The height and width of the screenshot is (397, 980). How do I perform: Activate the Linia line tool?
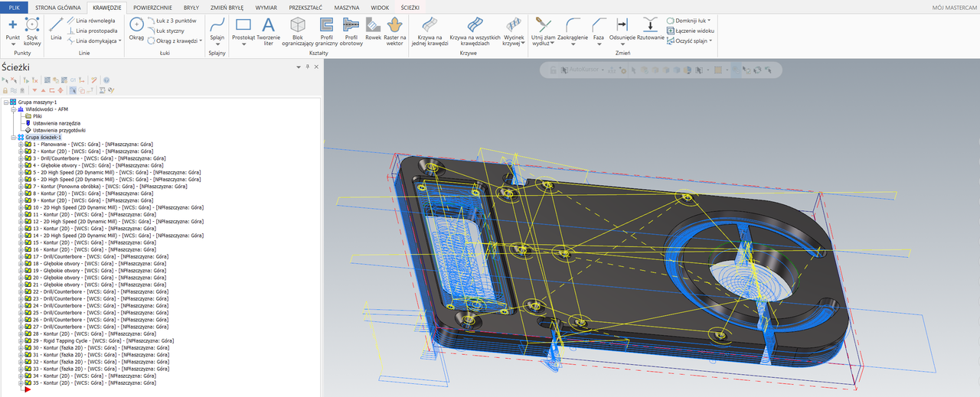[x=56, y=28]
